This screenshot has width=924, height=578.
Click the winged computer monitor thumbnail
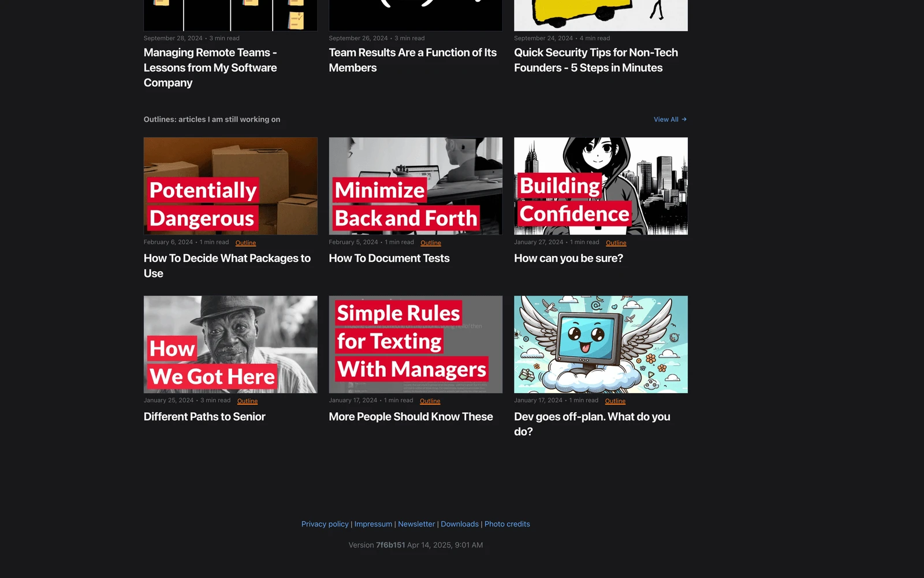[x=601, y=344]
